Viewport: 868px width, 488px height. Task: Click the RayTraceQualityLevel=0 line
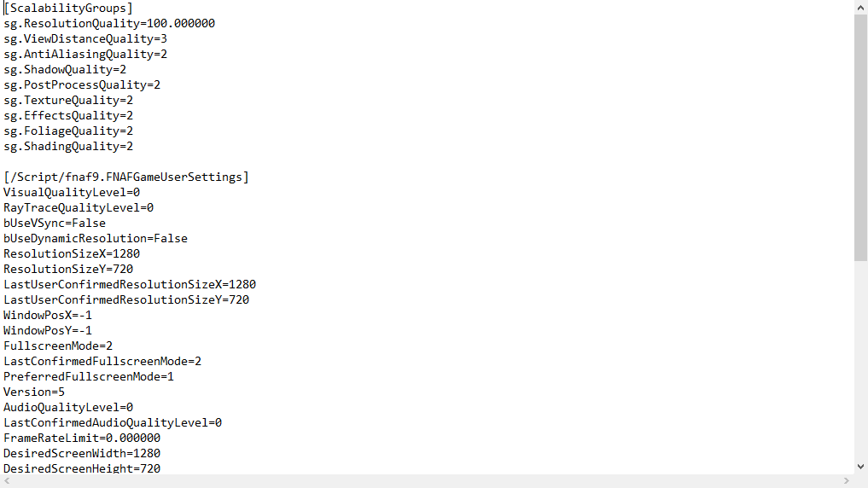click(79, 207)
